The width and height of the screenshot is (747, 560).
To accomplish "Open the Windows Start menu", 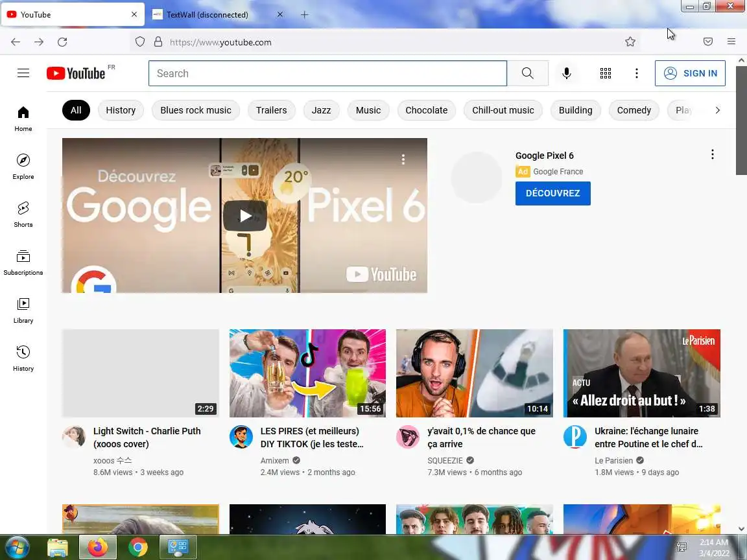I will (17, 547).
